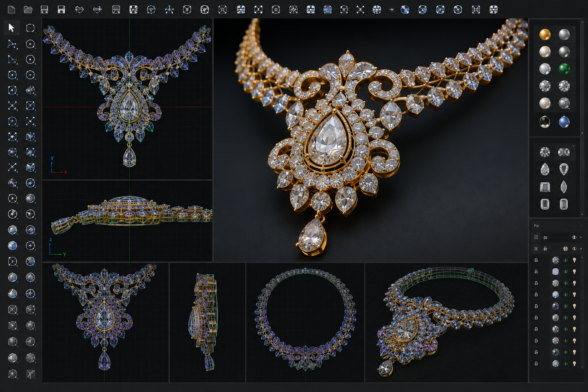The image size is (588, 392).
Task: Pick the marquise gem shape
Action: (x=564, y=187)
